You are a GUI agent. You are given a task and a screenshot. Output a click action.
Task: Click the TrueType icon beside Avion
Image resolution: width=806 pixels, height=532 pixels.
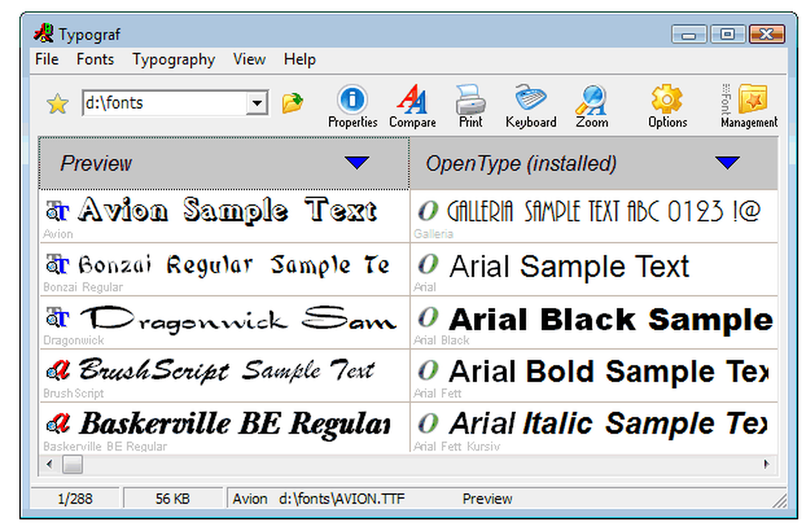point(57,210)
